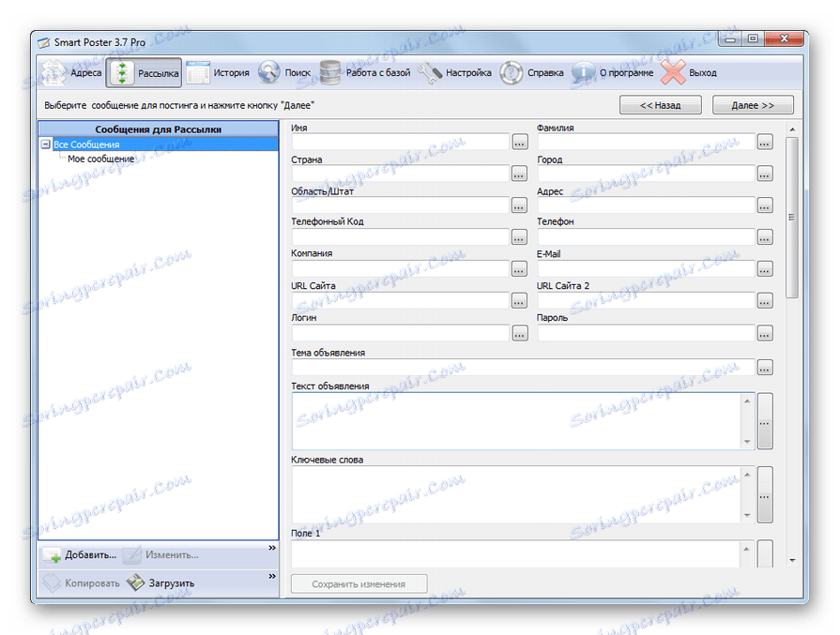840x635 pixels.
Task: Click into the Фамилия input field
Action: point(646,142)
